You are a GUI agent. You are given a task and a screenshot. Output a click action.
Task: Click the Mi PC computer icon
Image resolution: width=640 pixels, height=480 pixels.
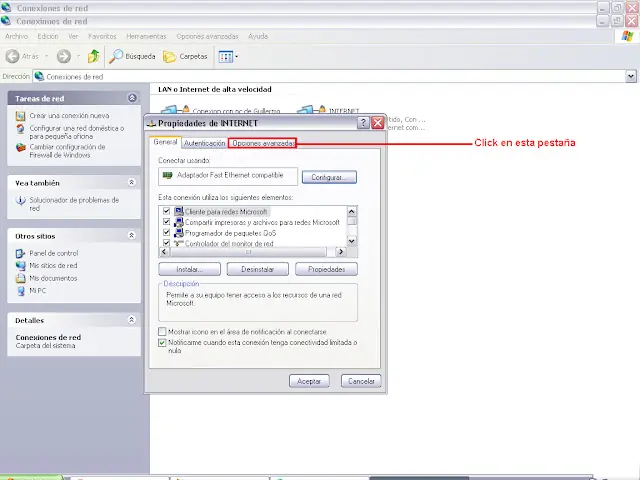pyautogui.click(x=20, y=291)
